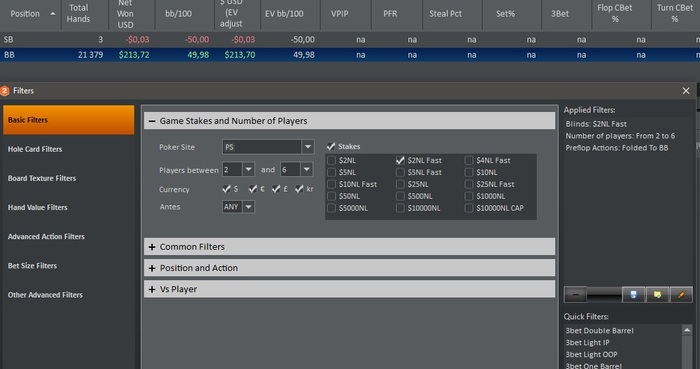700x369 pixels.
Task: Select the SB position row
Action: coord(350,40)
